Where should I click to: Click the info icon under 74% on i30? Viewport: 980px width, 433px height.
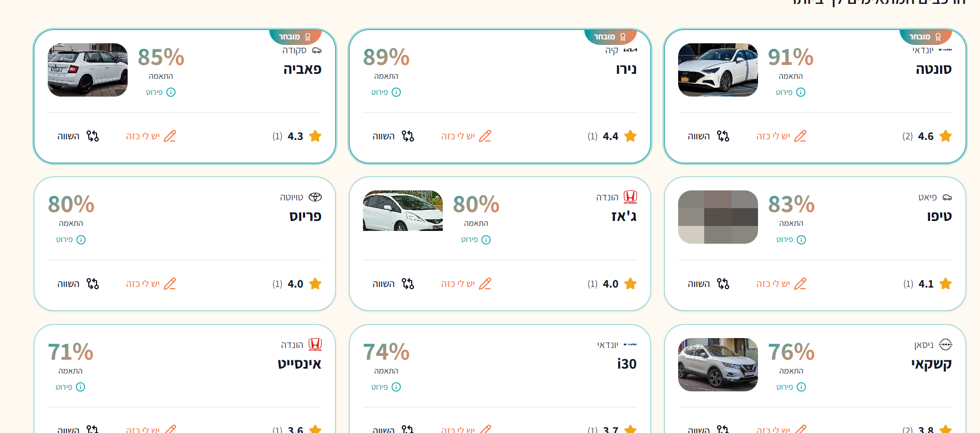tap(396, 387)
